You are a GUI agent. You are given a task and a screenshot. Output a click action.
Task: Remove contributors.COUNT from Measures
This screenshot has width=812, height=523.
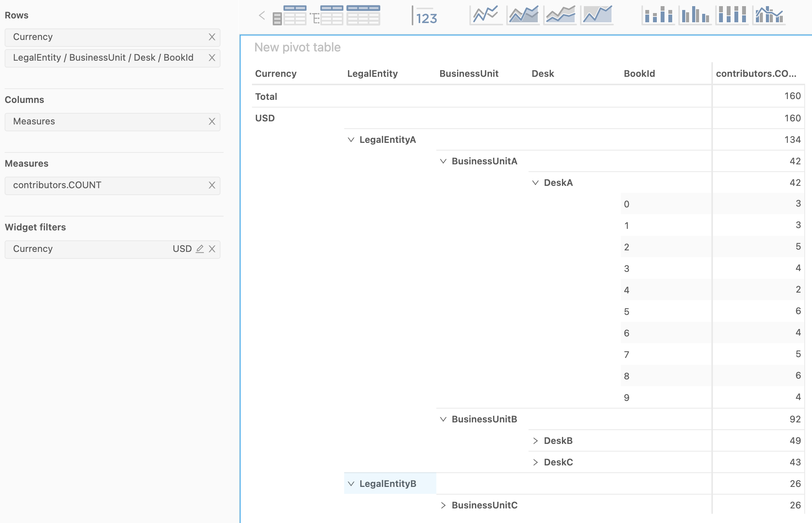(212, 185)
